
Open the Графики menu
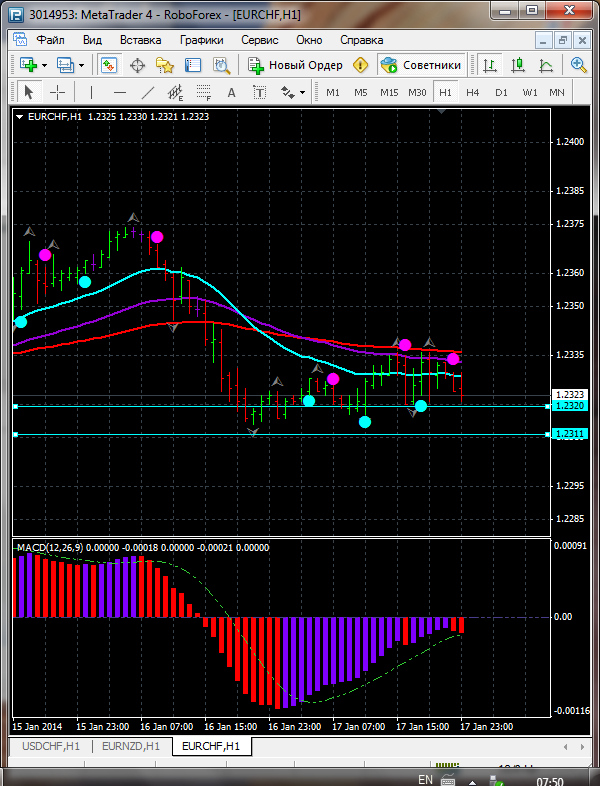pos(202,40)
